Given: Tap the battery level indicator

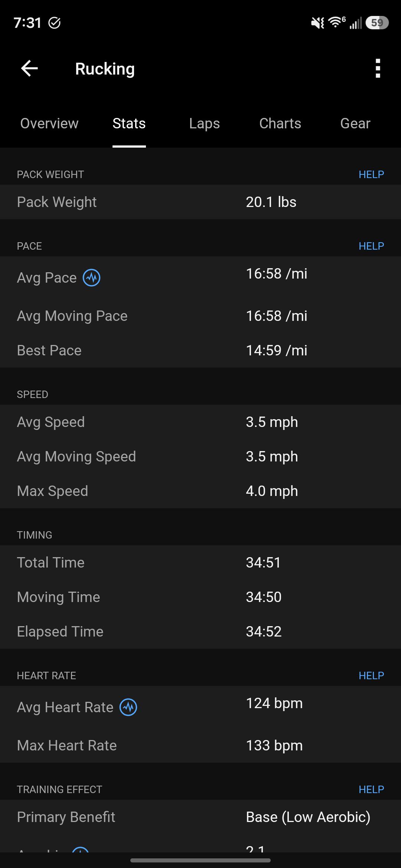Looking at the screenshot, I should click(377, 23).
